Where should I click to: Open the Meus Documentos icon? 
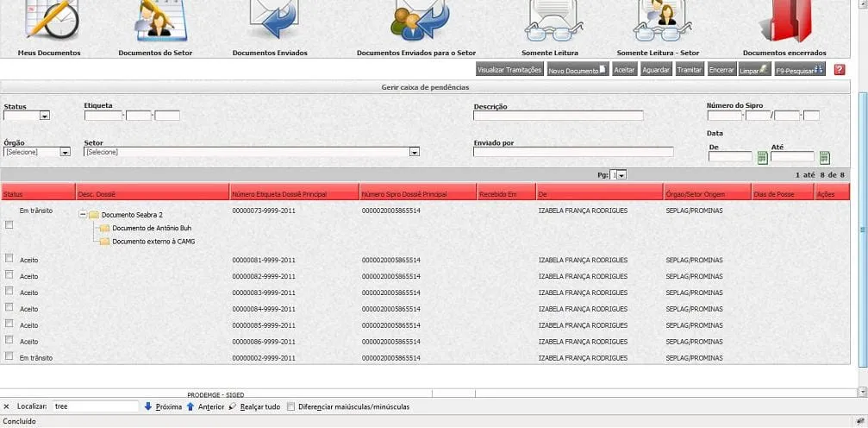click(x=51, y=19)
